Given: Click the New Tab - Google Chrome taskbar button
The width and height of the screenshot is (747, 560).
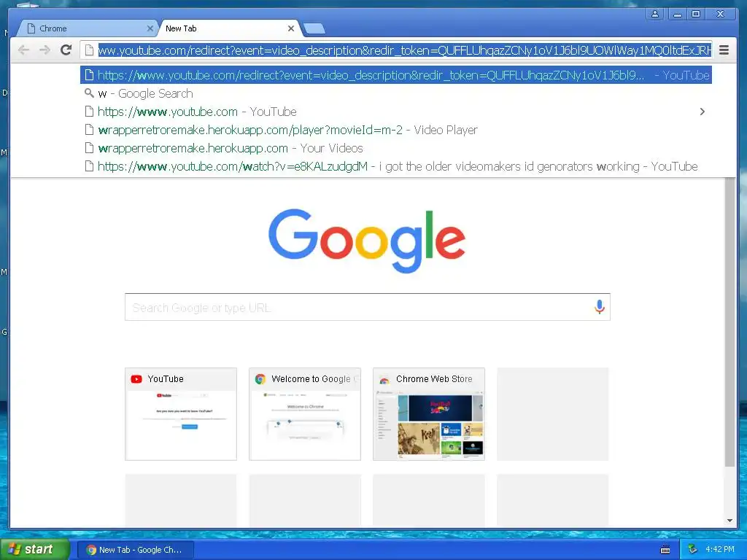Looking at the screenshot, I should click(136, 550).
